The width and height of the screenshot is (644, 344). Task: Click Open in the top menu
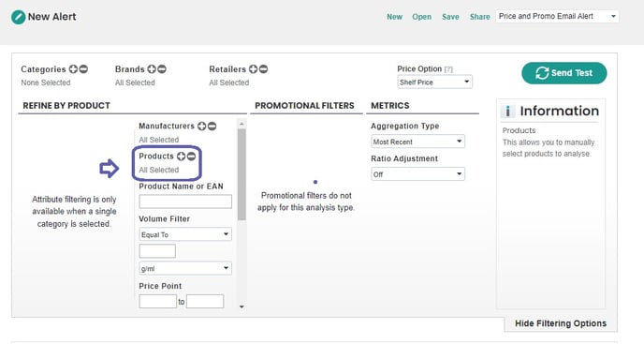tap(422, 17)
